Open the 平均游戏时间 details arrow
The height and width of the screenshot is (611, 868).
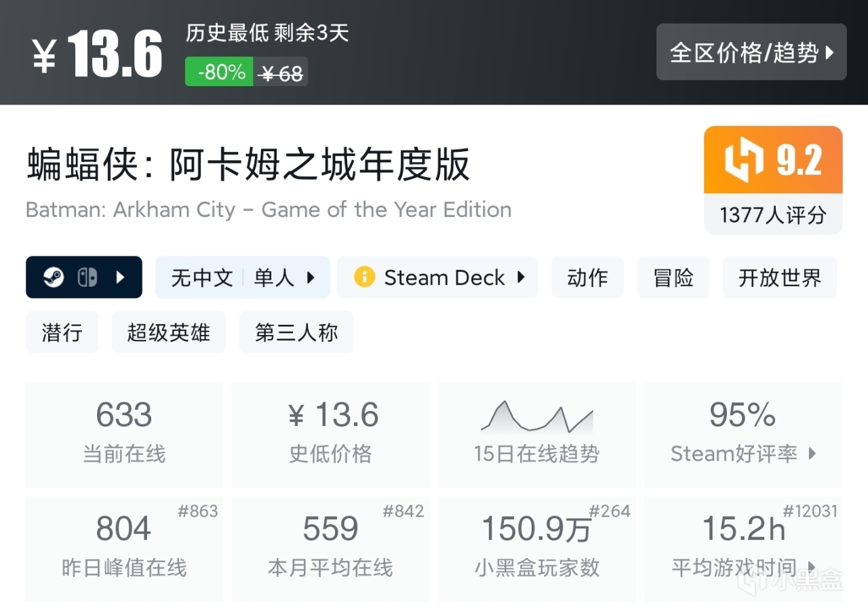[x=812, y=567]
